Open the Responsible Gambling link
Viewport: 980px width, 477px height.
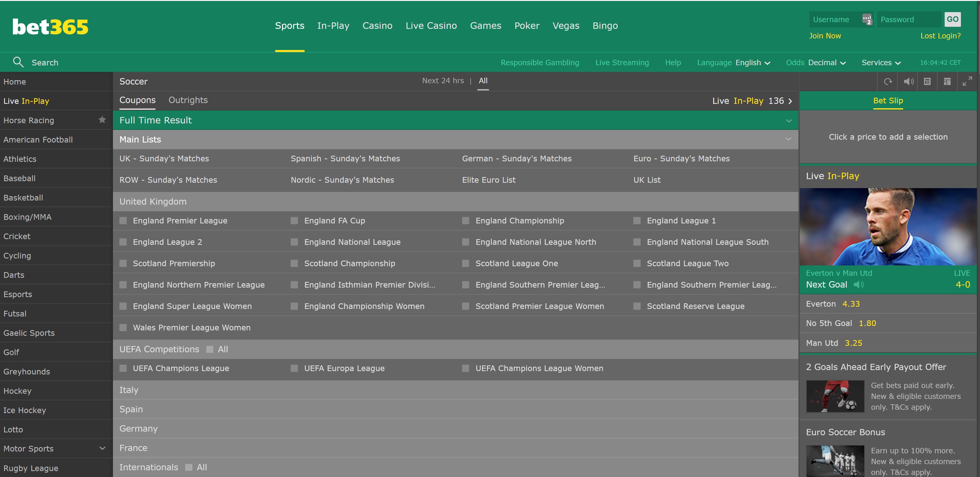point(540,62)
